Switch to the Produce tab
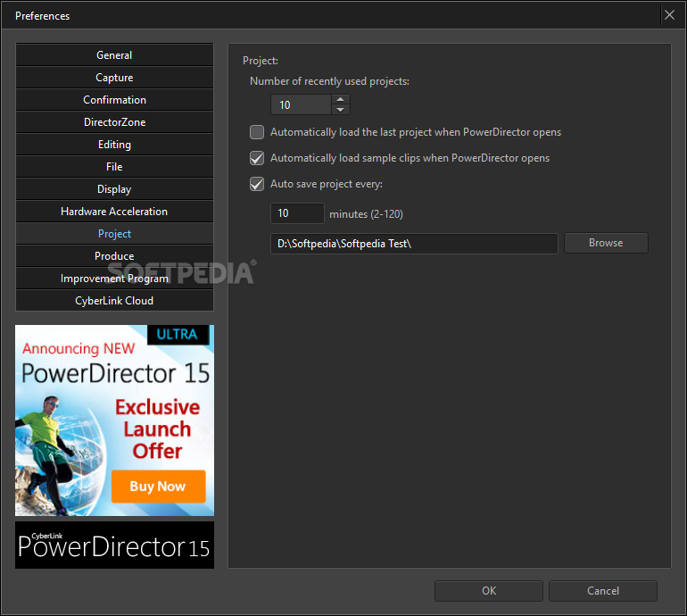The image size is (687, 616). tap(114, 256)
